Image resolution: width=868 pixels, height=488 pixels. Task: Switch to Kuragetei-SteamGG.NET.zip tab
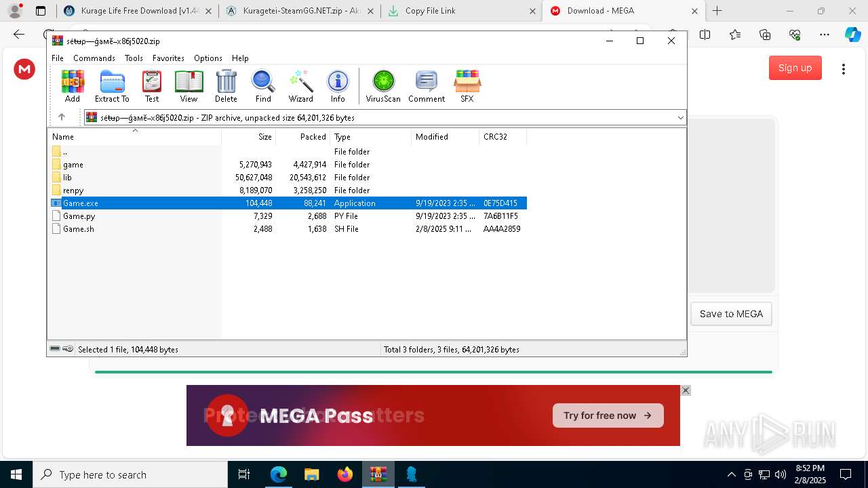[x=300, y=11]
